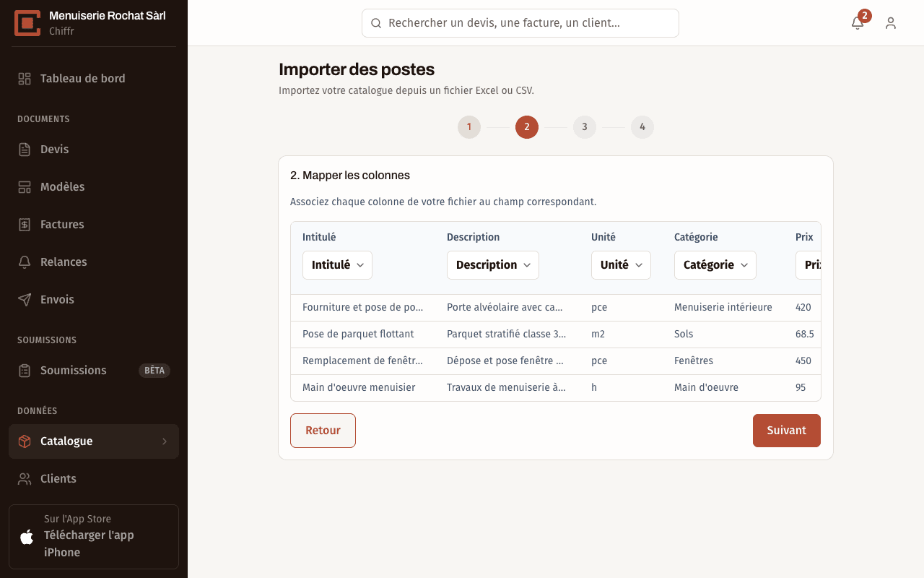Click the 'Main d'oeuvre menuisier' cell
Image resolution: width=924 pixels, height=578 pixels.
coord(363,388)
